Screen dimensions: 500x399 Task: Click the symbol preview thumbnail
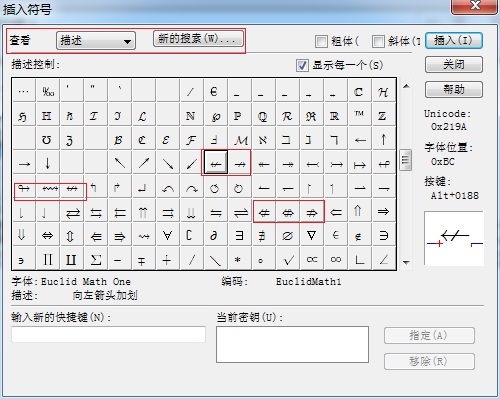(x=454, y=238)
